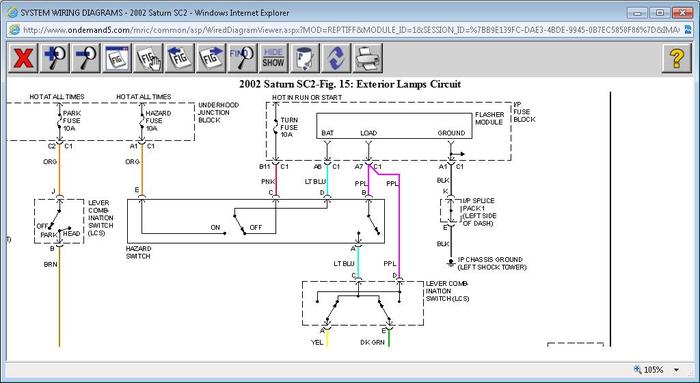
Task: Click the 'HAZARD FUSE 10A' label
Action: pyautogui.click(x=158, y=121)
